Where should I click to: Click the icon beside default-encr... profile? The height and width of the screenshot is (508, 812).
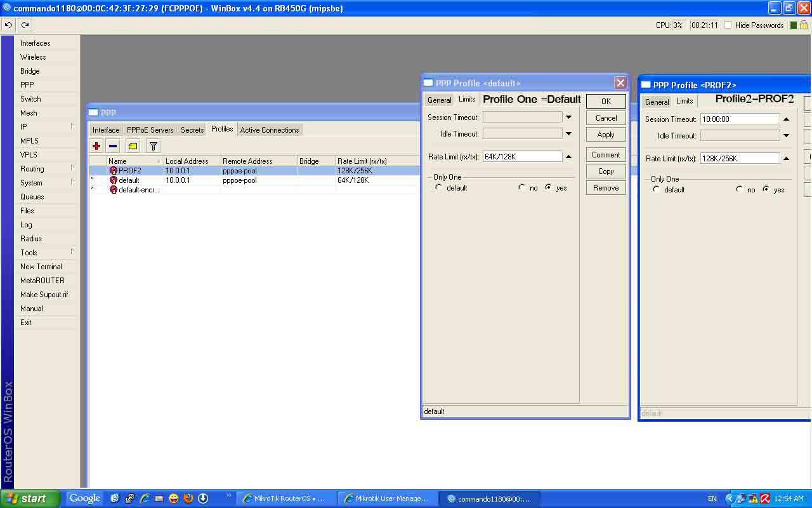pos(114,190)
